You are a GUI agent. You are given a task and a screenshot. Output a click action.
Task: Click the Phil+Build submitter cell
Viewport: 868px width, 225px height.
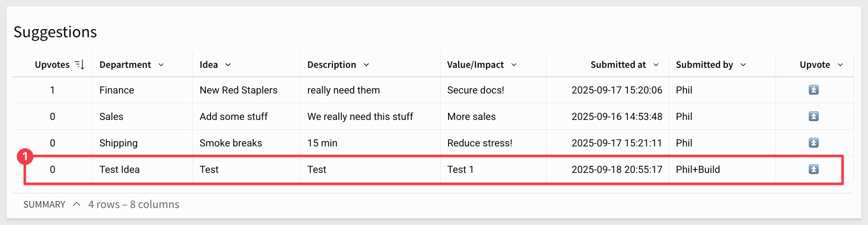[698, 170]
